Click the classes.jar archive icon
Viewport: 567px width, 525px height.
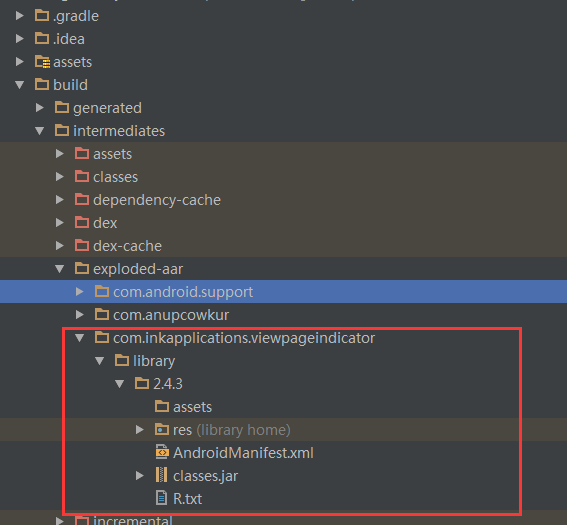(162, 475)
